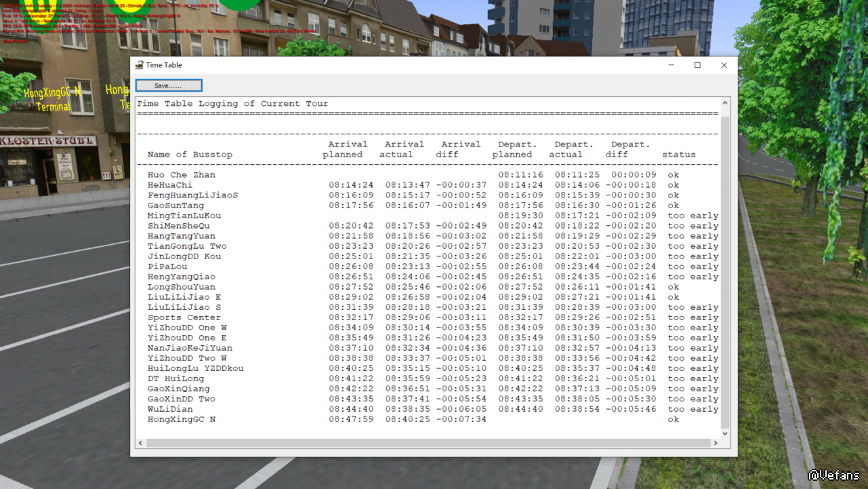Select the 'LiuLiLiJiao E' bus stop name
This screenshot has height=489, width=868.
[x=184, y=297]
